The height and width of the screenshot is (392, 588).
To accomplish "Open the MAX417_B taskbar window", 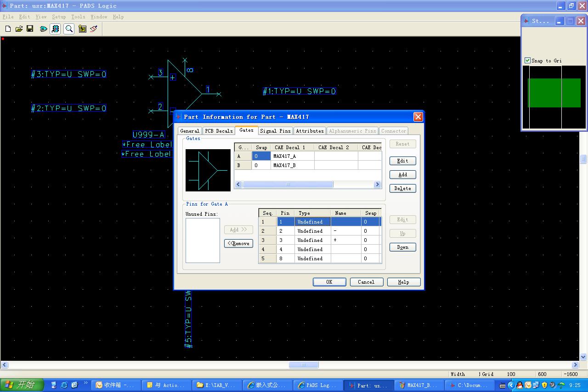I will click(418, 385).
